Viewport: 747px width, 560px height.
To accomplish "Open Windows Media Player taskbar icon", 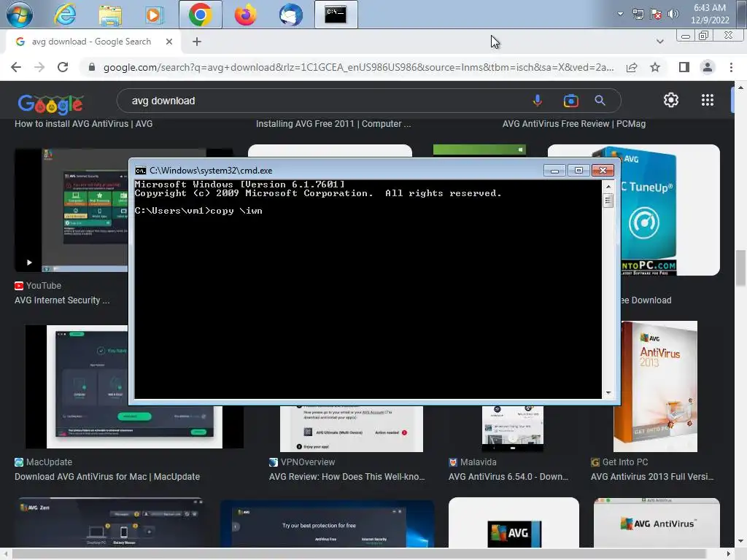I will click(x=154, y=15).
